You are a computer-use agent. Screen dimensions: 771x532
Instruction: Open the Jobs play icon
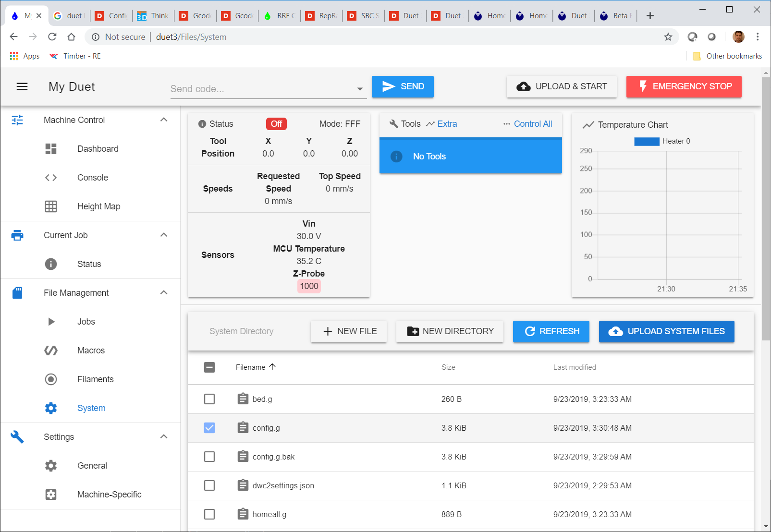[x=51, y=322]
